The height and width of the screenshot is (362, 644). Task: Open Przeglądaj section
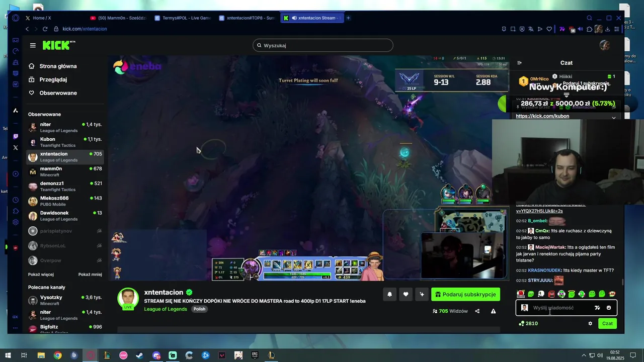[x=48, y=79]
